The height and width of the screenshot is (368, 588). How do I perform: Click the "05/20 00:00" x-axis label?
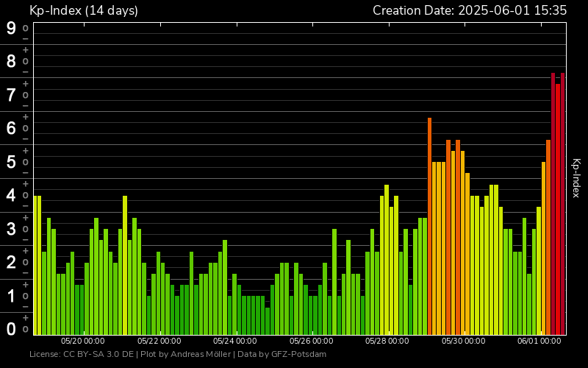(x=82, y=341)
